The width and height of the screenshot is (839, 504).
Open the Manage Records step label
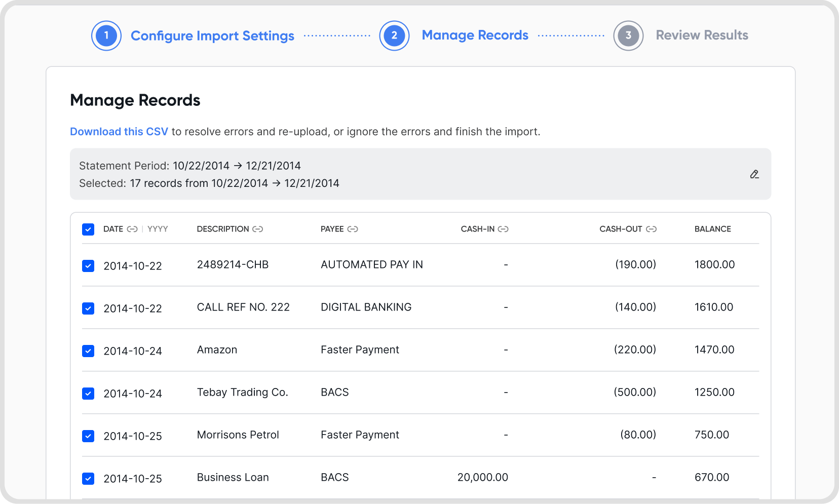(475, 35)
